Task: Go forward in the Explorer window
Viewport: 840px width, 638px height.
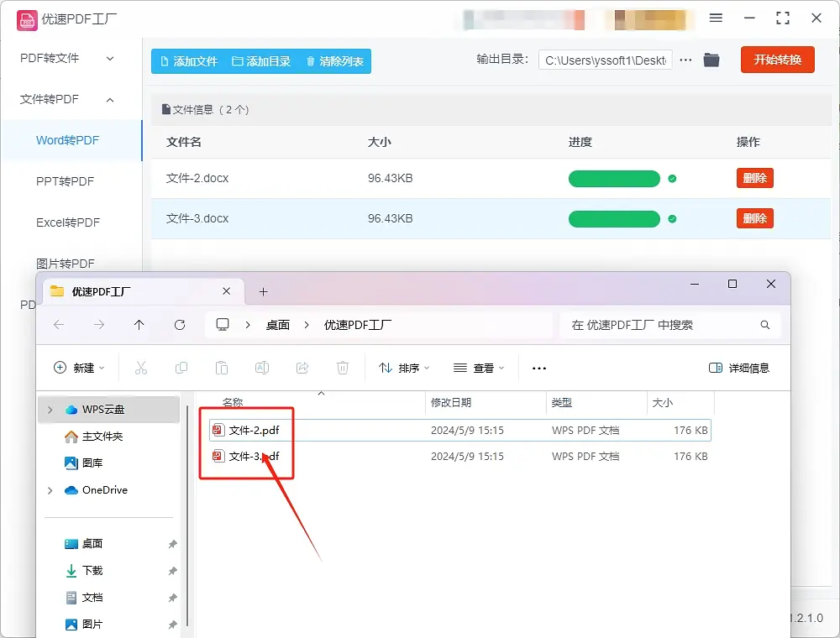Action: (99, 325)
